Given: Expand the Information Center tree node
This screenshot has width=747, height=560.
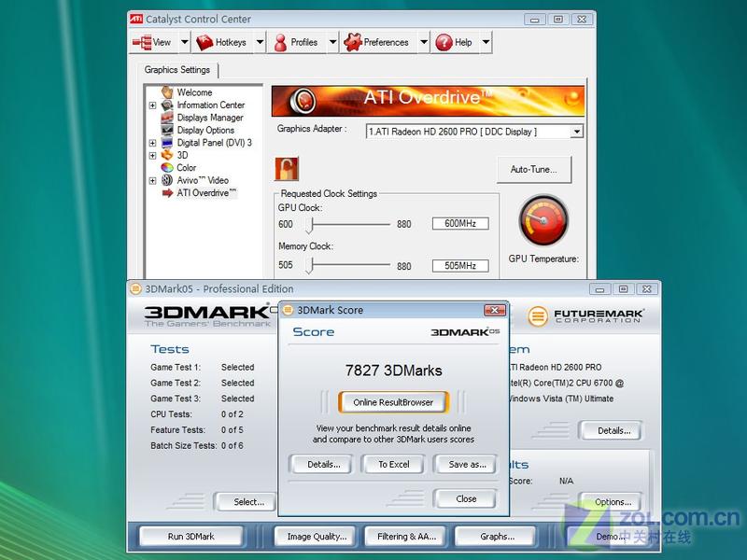Looking at the screenshot, I should click(x=152, y=105).
